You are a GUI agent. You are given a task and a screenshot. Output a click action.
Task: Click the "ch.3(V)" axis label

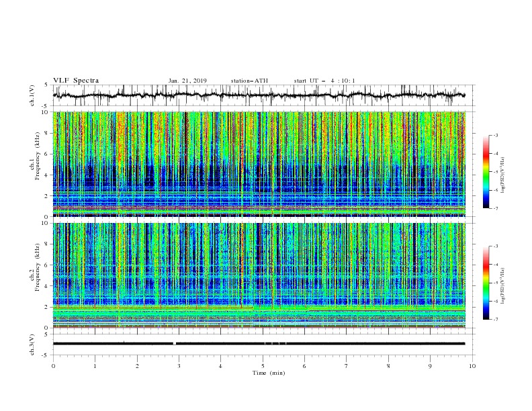[32, 345]
